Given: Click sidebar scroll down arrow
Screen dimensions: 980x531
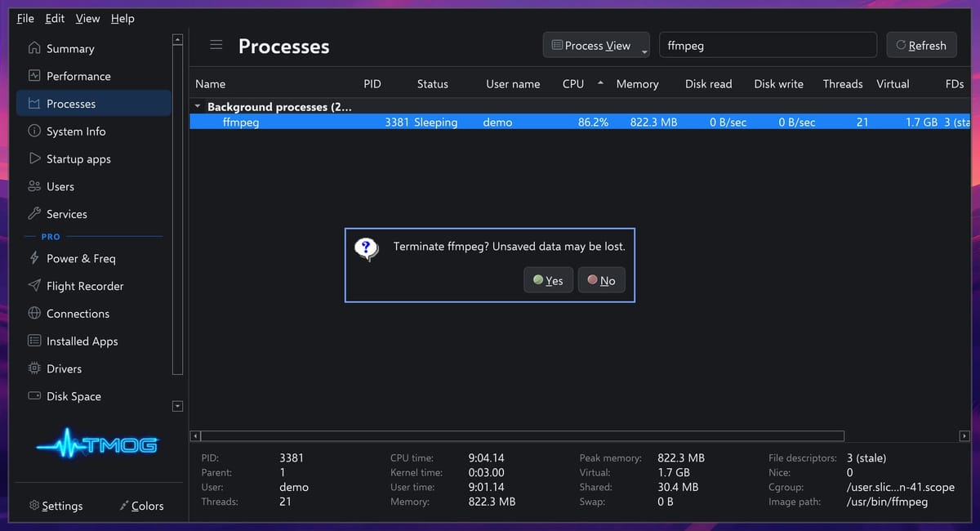Looking at the screenshot, I should coord(178,406).
